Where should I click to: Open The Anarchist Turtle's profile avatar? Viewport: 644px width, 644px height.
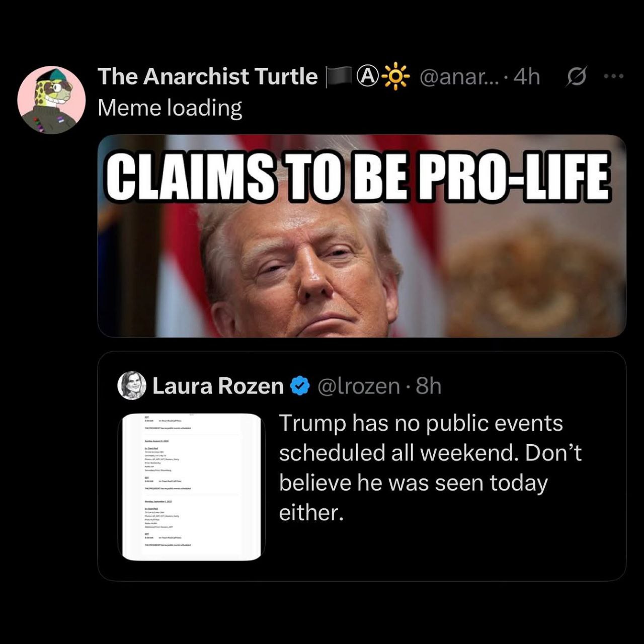pos(51,100)
